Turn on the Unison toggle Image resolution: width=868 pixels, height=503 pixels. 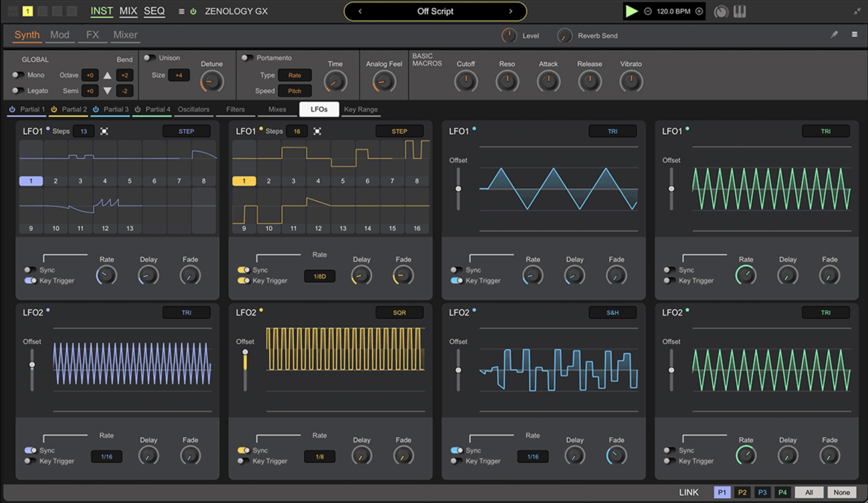(x=149, y=58)
